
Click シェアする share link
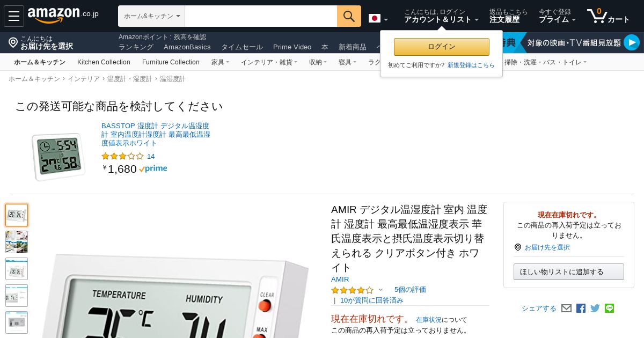pyautogui.click(x=539, y=308)
